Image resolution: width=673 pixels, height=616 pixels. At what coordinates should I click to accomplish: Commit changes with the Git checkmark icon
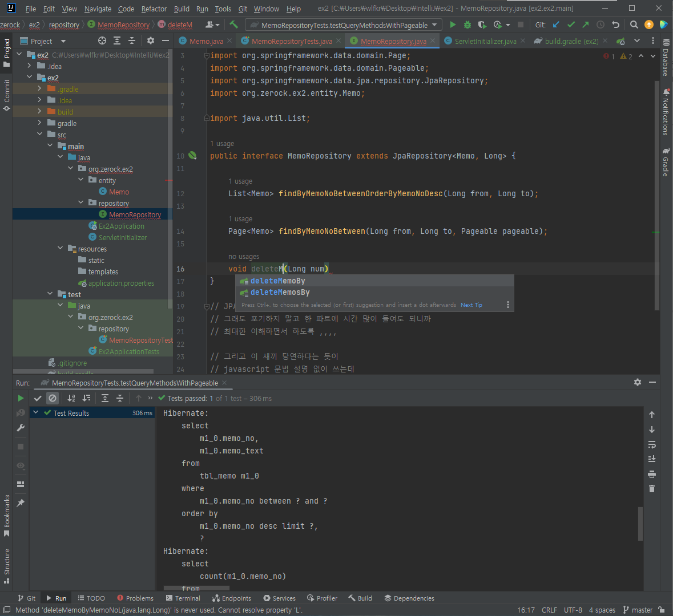click(571, 25)
